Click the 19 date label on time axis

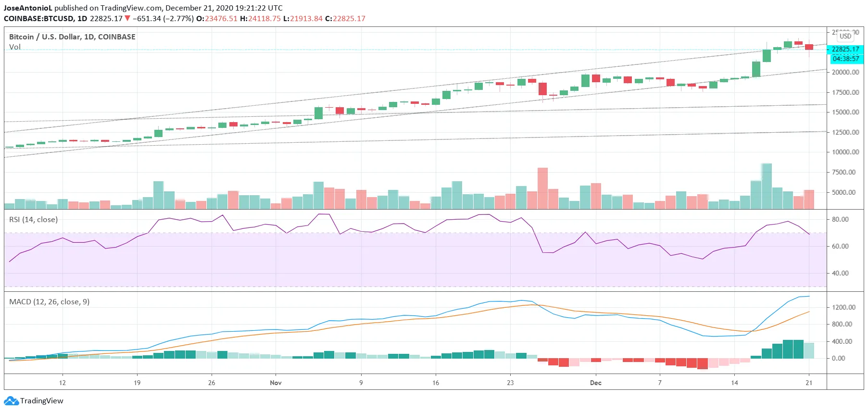137,383
